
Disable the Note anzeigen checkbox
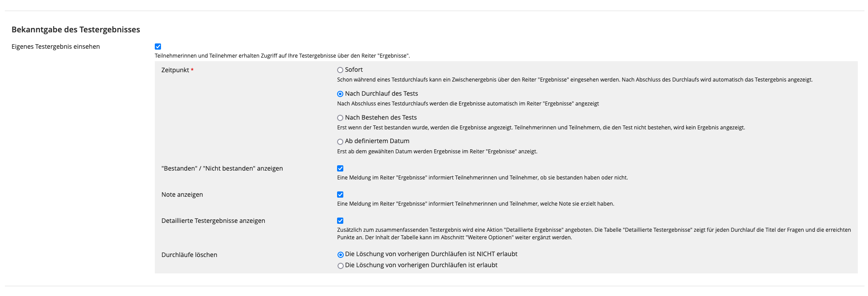340,195
